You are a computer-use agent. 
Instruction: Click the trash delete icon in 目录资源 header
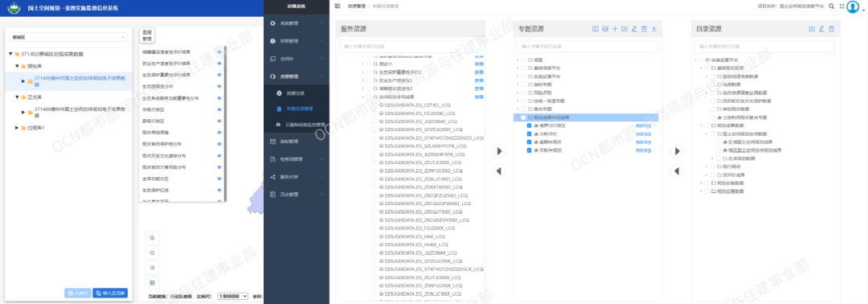832,29
